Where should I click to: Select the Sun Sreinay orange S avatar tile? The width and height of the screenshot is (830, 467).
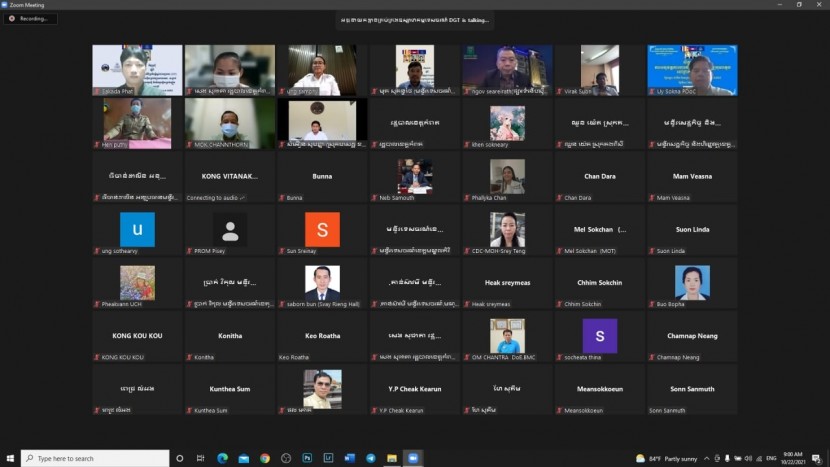click(x=322, y=230)
